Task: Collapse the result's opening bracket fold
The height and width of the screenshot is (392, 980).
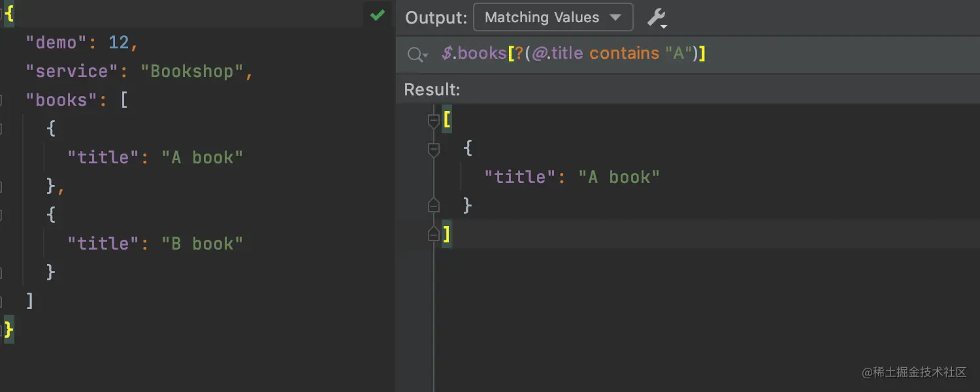Action: pos(433,121)
